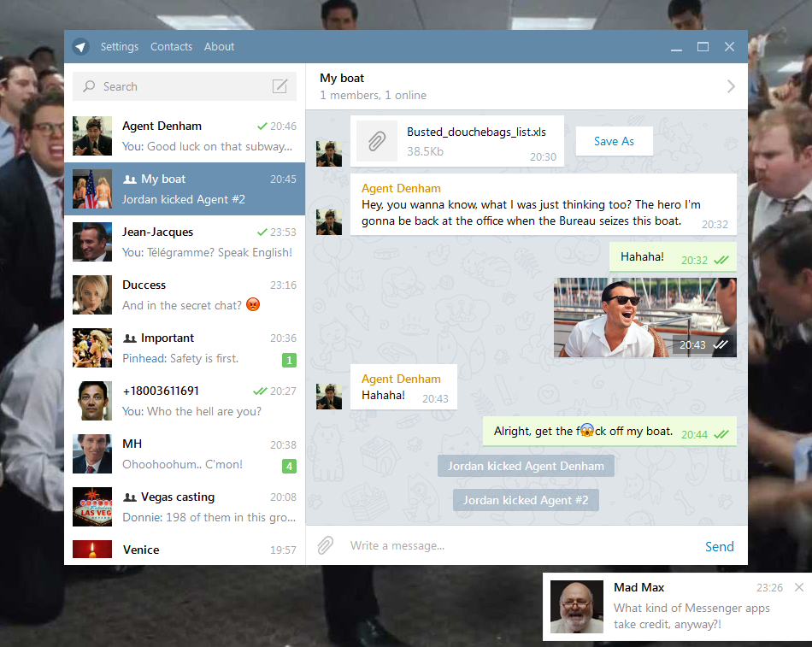Screen dimensions: 812x647
Task: Click Jean-Jacques profile photo
Action: 92,242
